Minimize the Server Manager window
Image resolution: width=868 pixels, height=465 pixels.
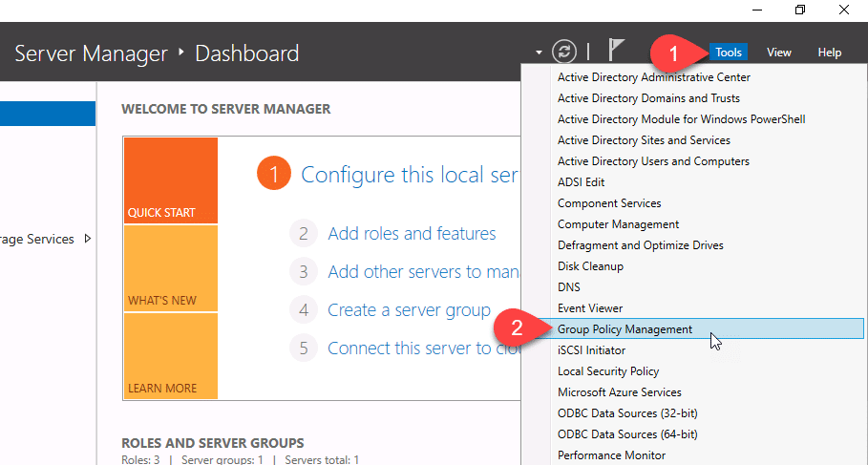pos(756,11)
